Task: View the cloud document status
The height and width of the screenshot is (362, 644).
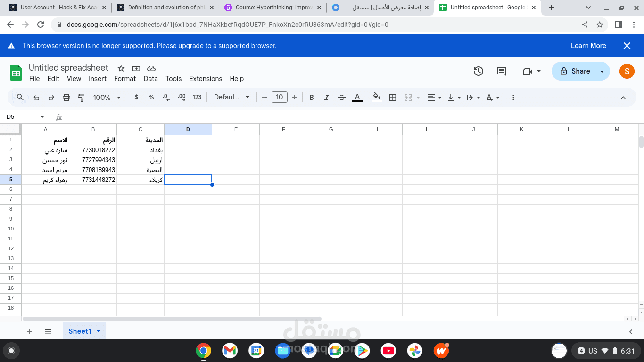Action: (x=151, y=68)
